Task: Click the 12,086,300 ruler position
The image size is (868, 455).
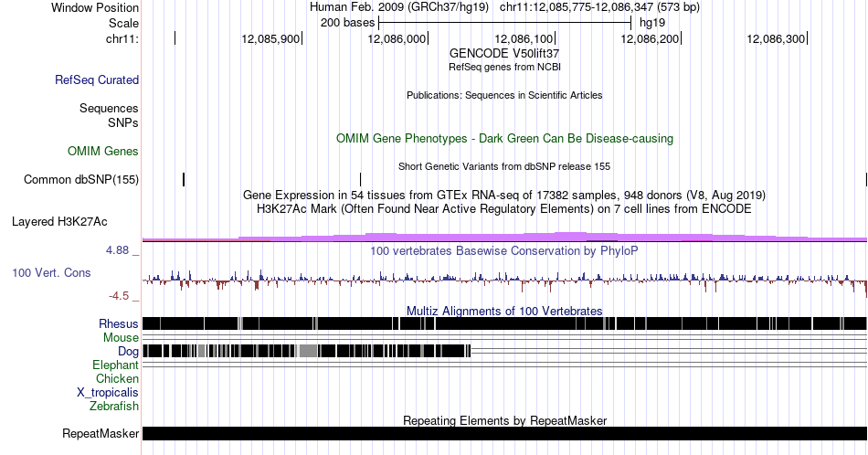Action: (x=776, y=38)
